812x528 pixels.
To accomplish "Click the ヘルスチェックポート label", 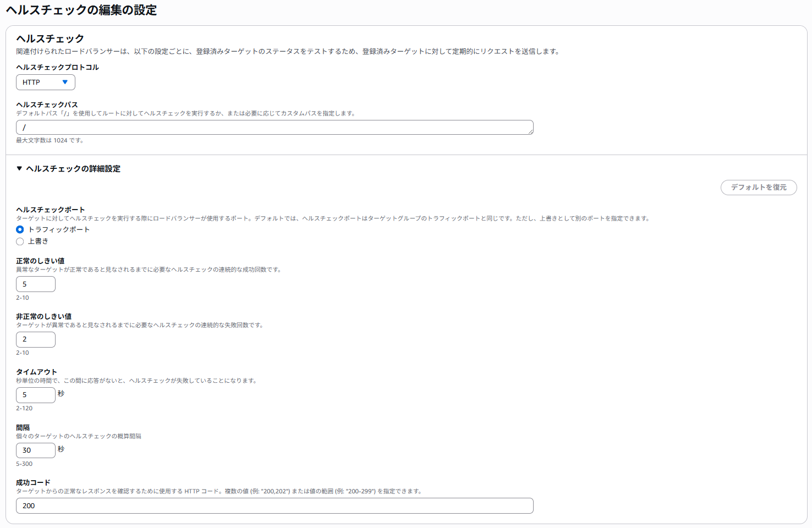I will 51,210.
